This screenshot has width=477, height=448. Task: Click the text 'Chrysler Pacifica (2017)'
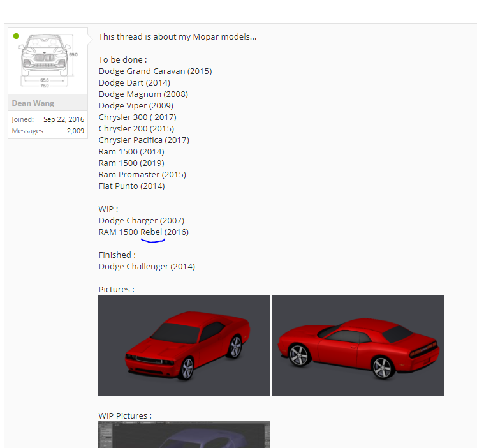tap(144, 140)
